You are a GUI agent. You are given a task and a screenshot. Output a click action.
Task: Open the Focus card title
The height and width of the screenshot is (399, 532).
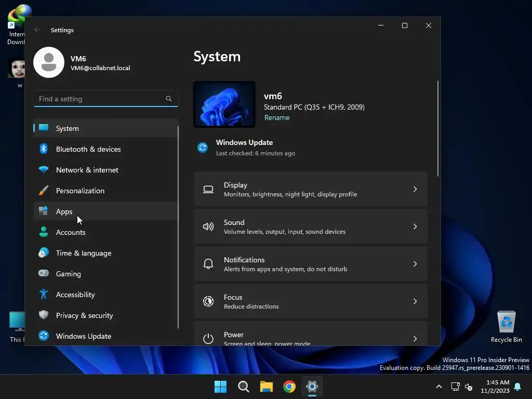233,297
